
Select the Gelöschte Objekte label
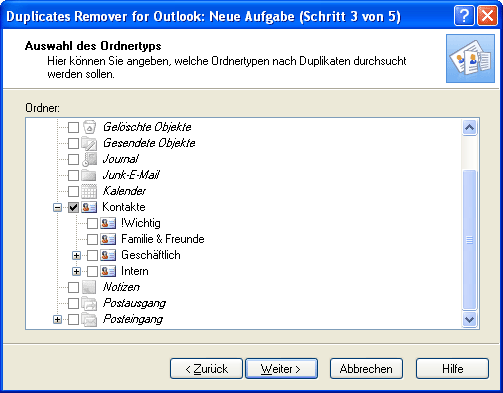click(x=147, y=127)
